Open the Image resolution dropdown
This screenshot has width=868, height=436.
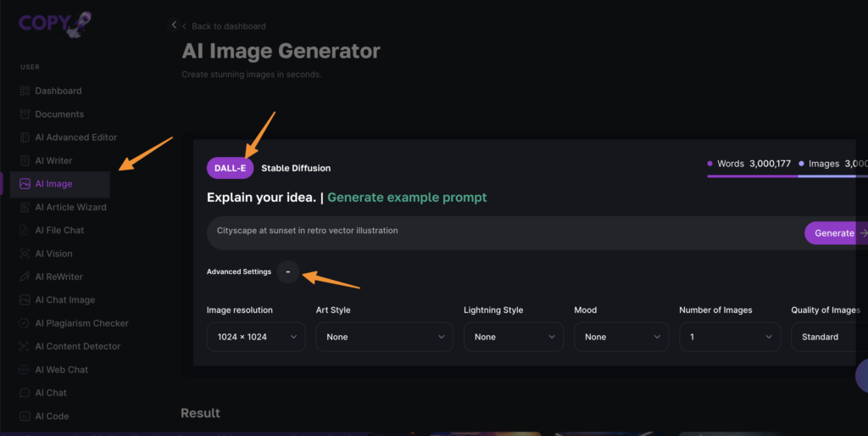(x=256, y=337)
